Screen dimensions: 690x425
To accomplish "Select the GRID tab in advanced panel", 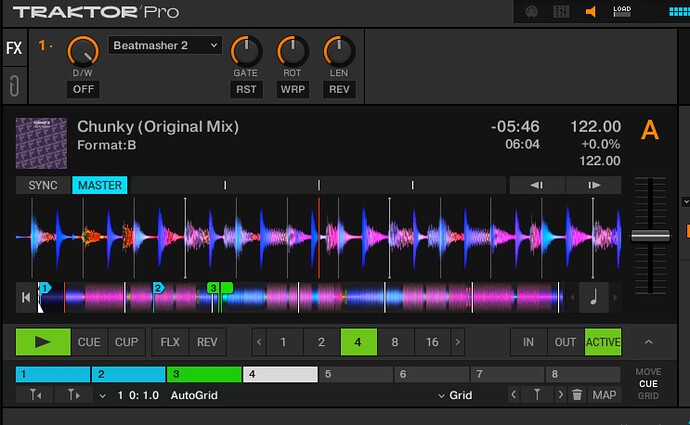I will pyautogui.click(x=648, y=396).
